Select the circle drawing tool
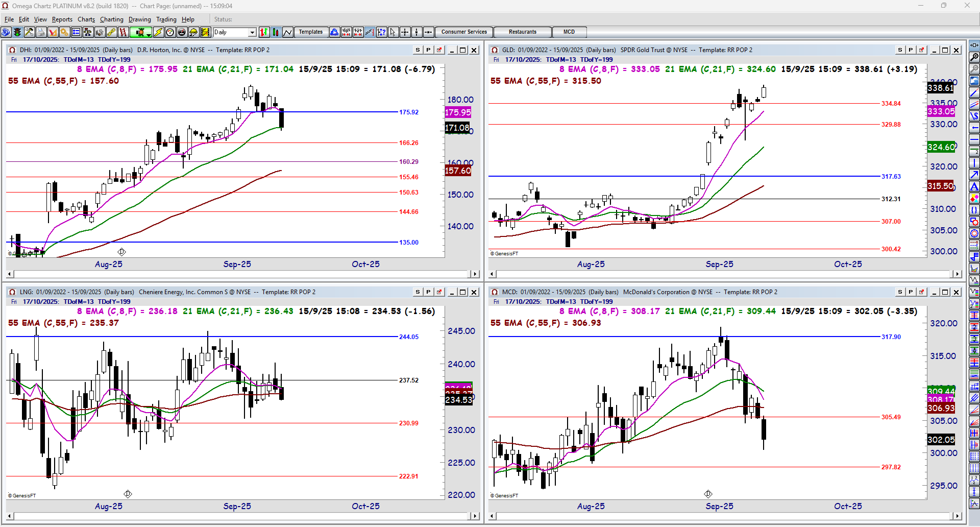The image size is (980, 527). coord(974,233)
